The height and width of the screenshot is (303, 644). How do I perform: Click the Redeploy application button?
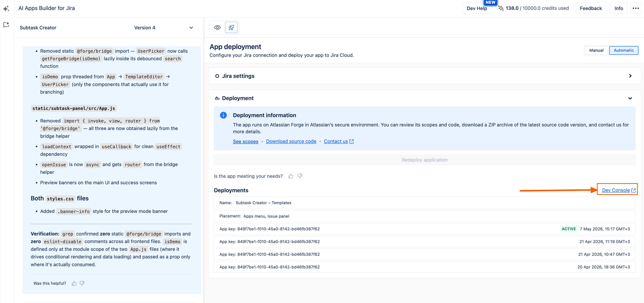[x=425, y=160]
